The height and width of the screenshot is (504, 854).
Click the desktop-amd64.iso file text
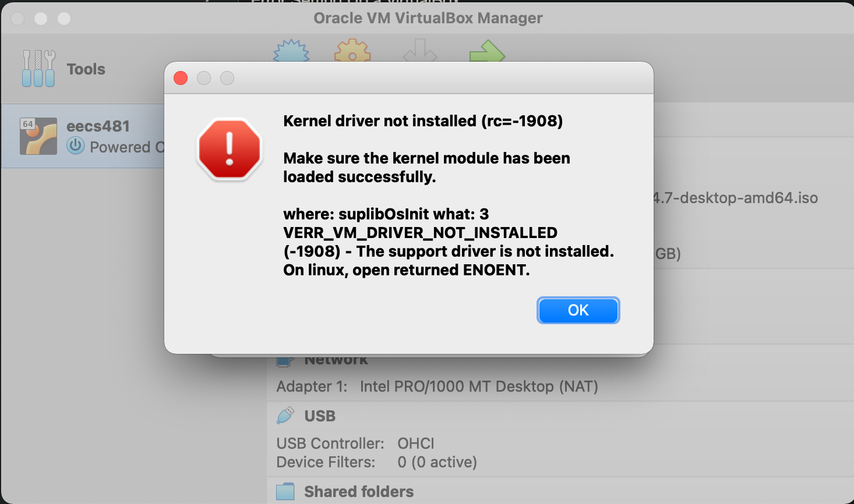coord(735,198)
